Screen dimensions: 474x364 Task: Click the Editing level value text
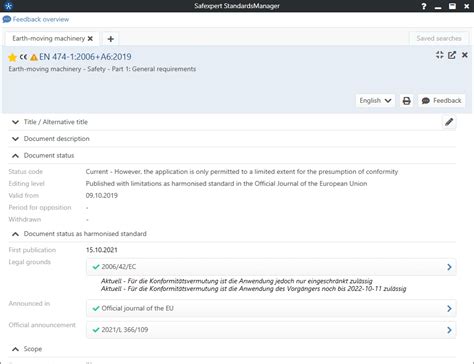pyautogui.click(x=226, y=184)
